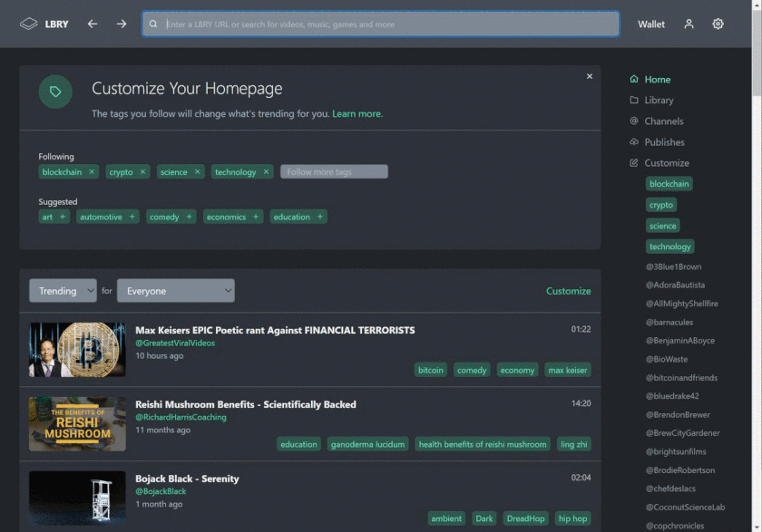762x532 pixels.
Task: Click the economy tag
Action: tap(517, 370)
